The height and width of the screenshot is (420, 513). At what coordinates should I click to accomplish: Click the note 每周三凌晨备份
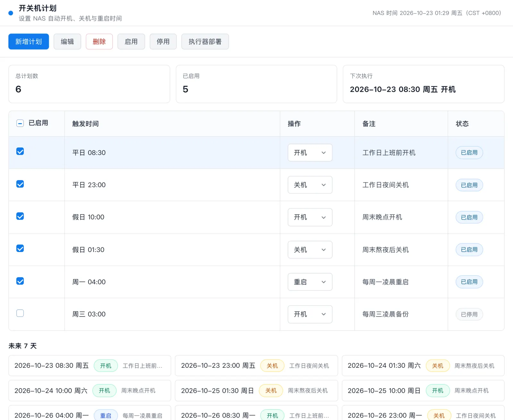pos(385,314)
